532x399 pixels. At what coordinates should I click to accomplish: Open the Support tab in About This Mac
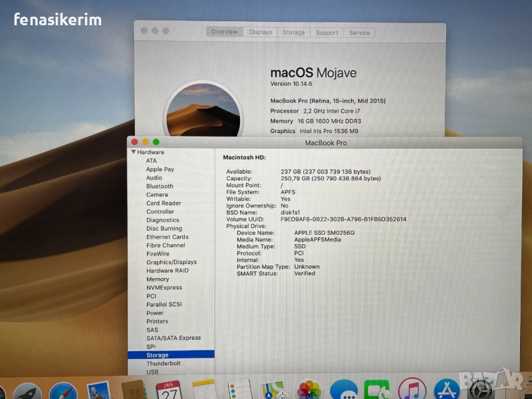coord(327,32)
